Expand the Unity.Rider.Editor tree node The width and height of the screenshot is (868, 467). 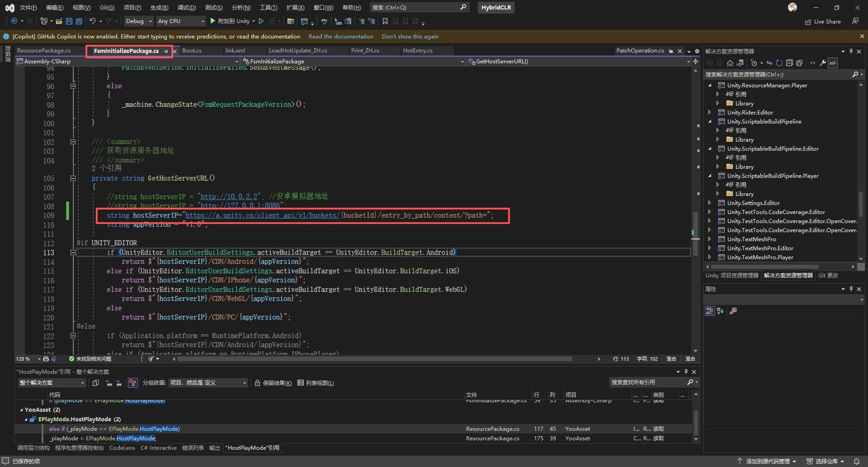click(x=710, y=112)
